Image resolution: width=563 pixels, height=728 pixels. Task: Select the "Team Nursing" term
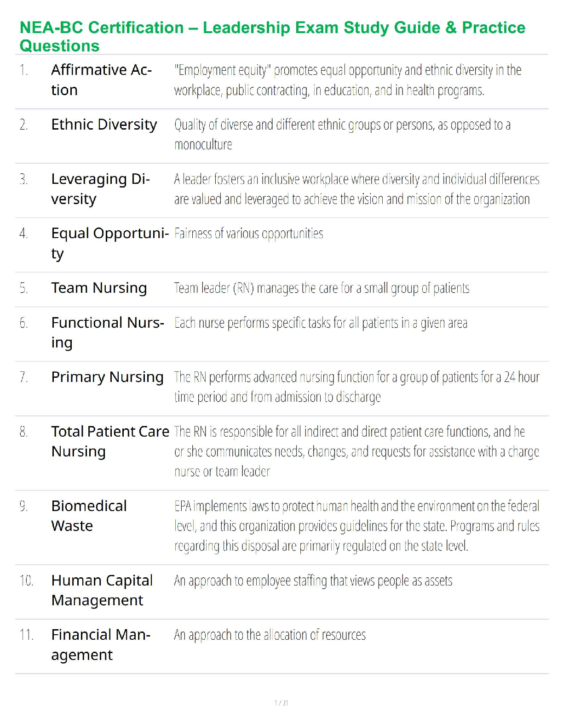[99, 288]
